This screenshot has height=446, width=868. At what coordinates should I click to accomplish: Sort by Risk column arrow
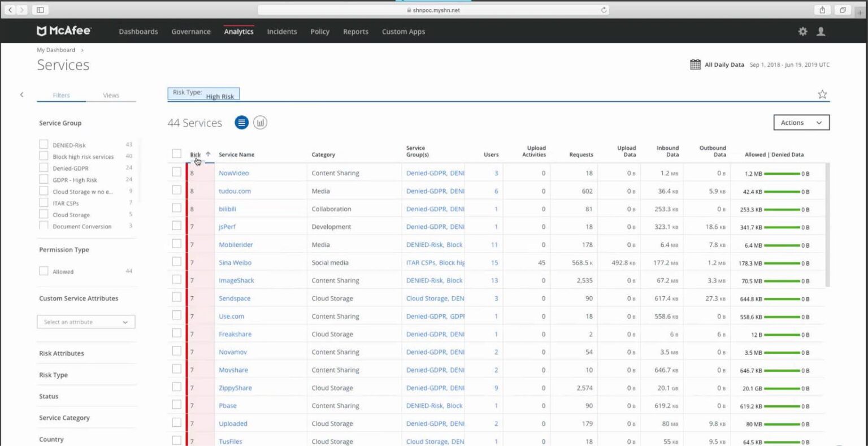[x=208, y=154]
